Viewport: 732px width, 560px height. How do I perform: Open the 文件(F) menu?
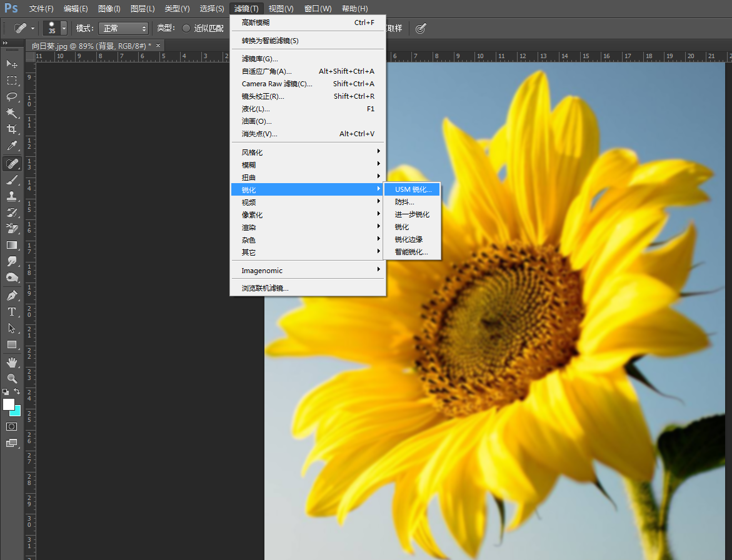[x=41, y=8]
